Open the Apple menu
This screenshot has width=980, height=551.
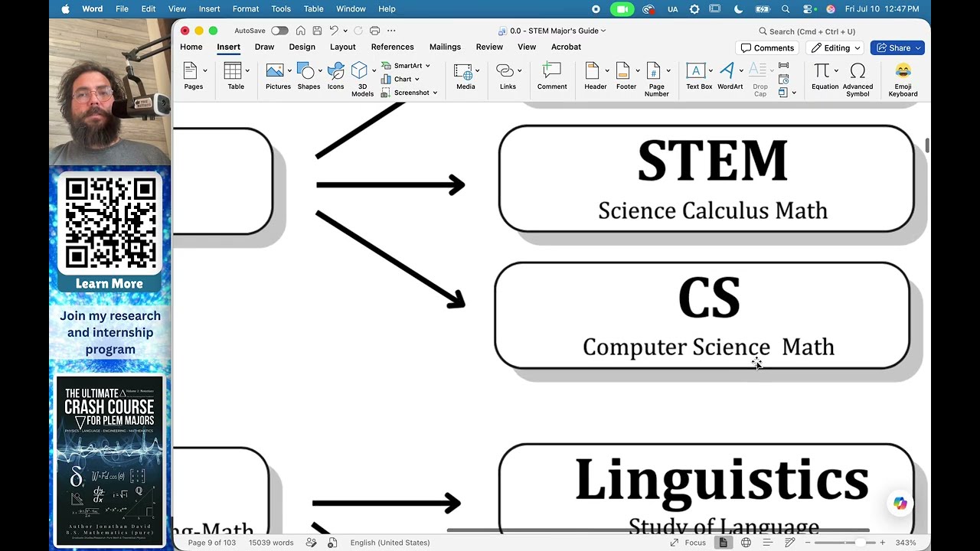click(65, 9)
